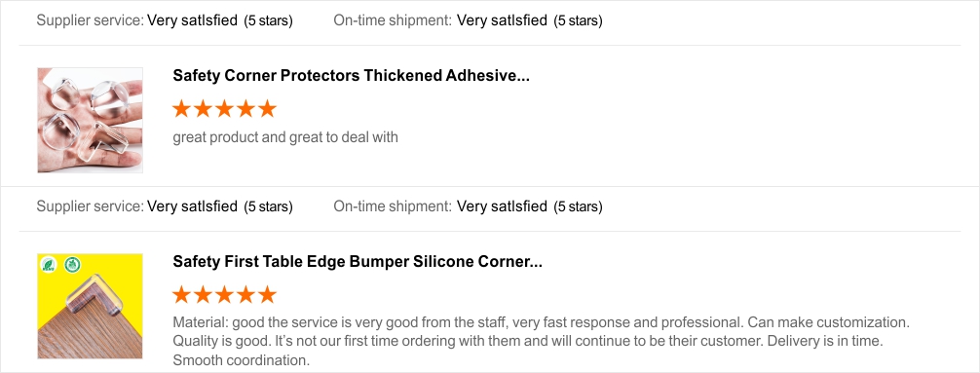
Task: Select the third star of Table Edge Bumper rating
Action: (x=224, y=294)
